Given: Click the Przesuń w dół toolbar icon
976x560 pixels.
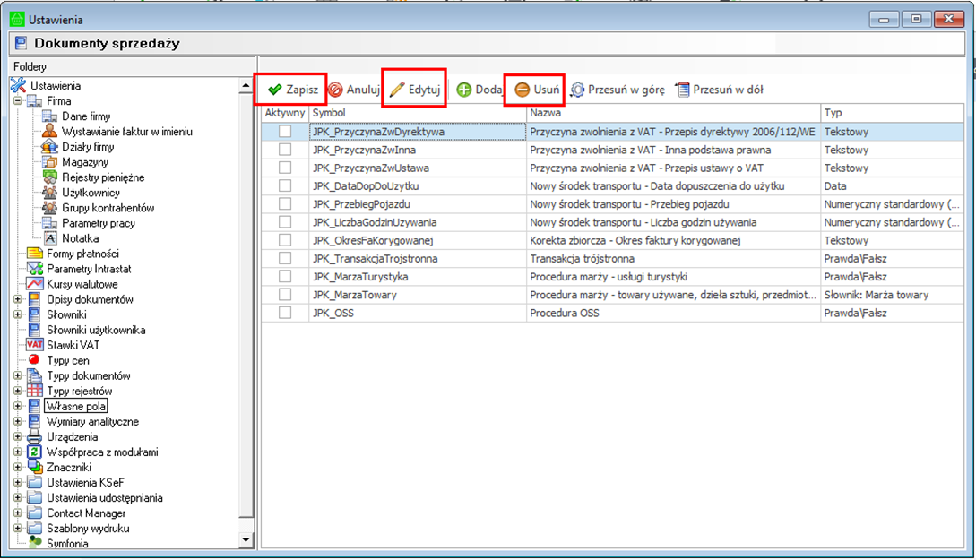Looking at the screenshot, I should click(x=682, y=90).
